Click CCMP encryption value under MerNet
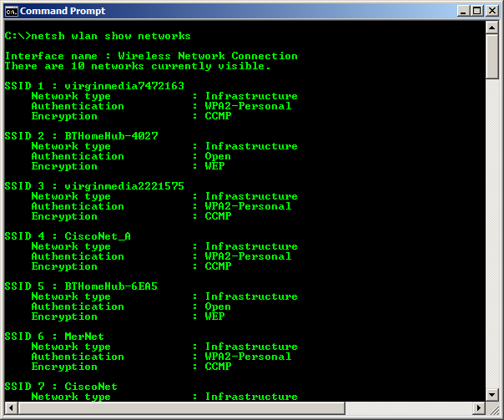 click(219, 367)
